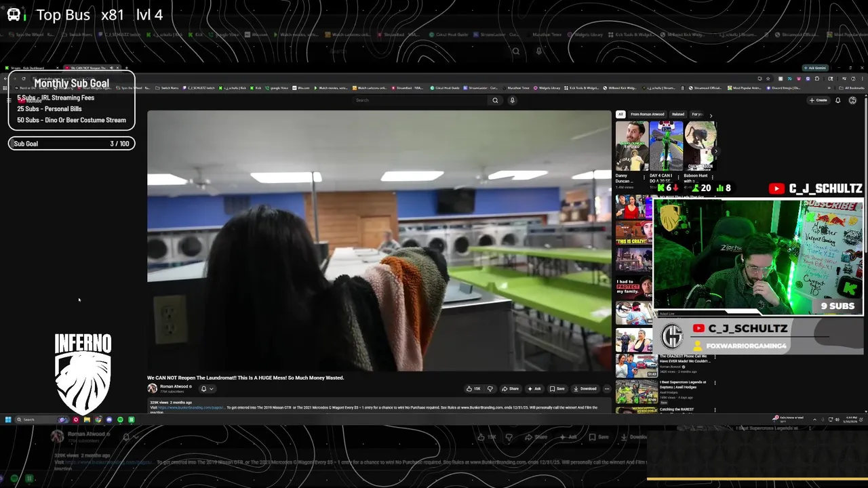Click the main video player
Viewport: 868px width, 488px height.
379,241
